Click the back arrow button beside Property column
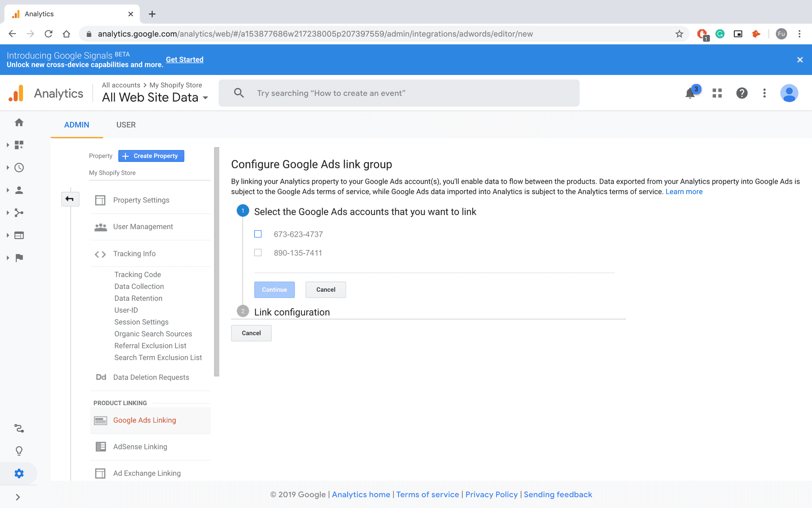Screen dimensions: 812x508 70,199
